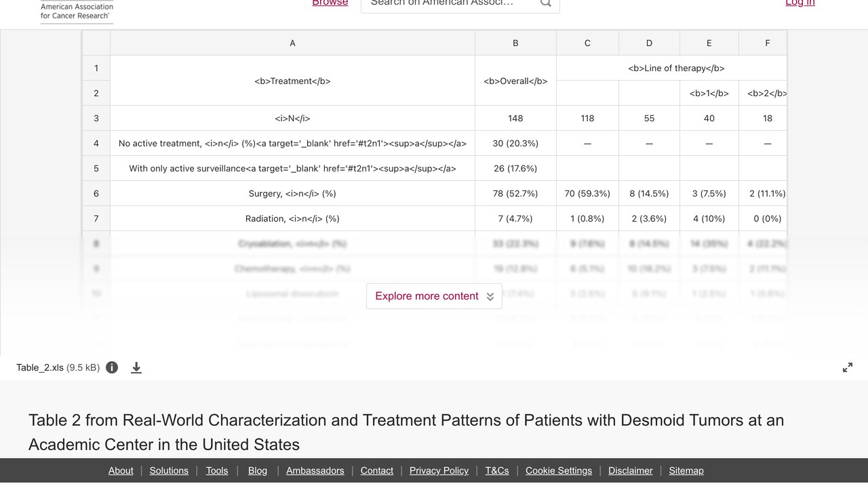868x488 pixels.
Task: Open file info icon next to Table_2.xls
Action: pos(112,367)
